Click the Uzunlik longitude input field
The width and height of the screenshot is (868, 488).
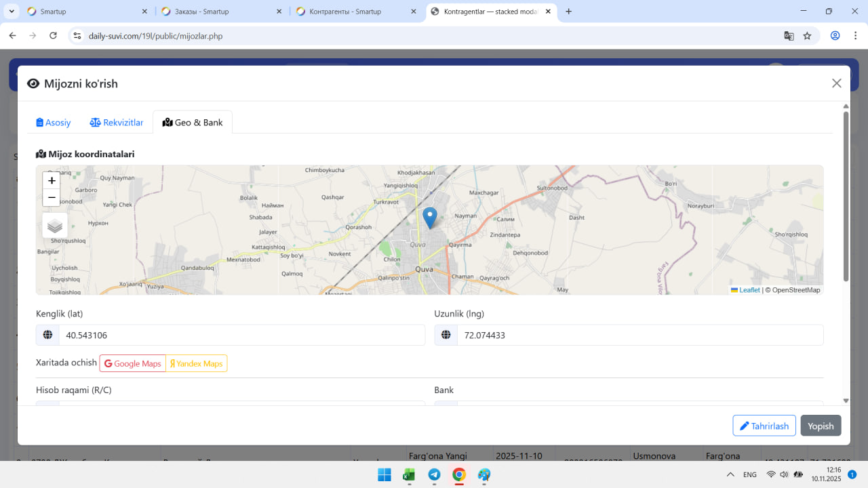(639, 335)
